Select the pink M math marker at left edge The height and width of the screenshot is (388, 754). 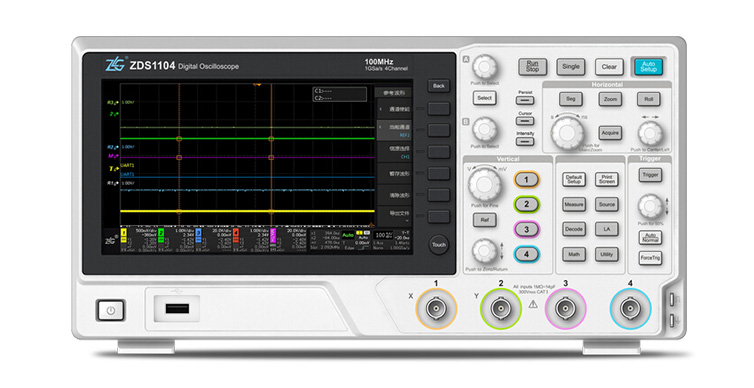click(113, 156)
